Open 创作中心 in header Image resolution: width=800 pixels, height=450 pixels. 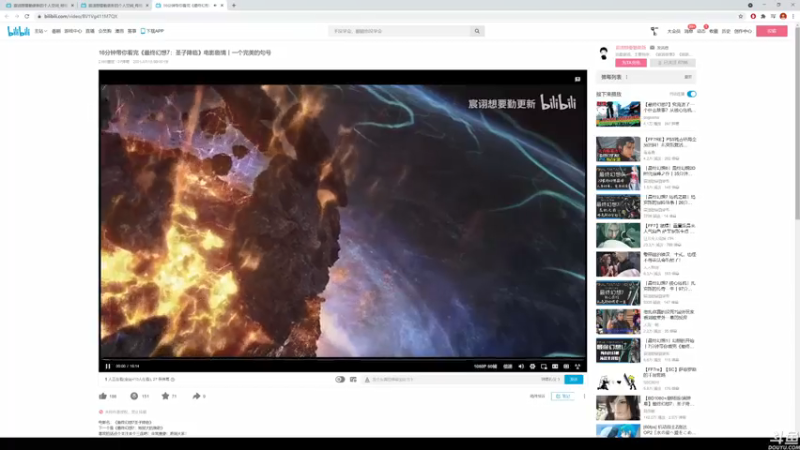pyautogui.click(x=743, y=31)
